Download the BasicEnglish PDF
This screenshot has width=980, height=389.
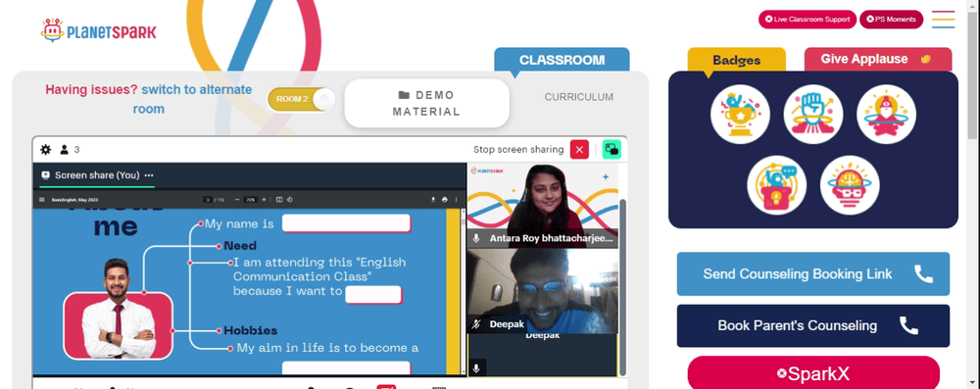(433, 200)
